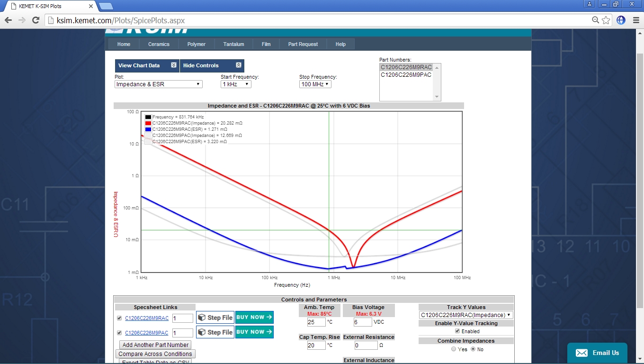
Task: Click the globe extension icon
Action: coord(621,20)
